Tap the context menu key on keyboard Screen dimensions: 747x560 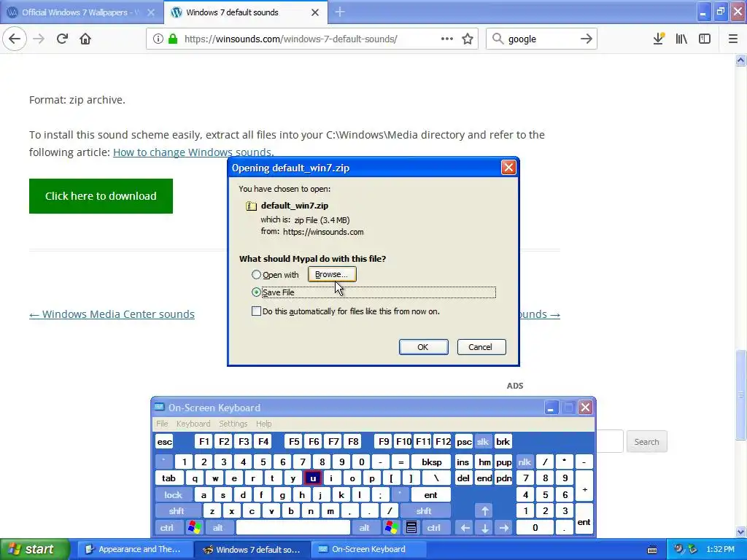click(x=411, y=528)
